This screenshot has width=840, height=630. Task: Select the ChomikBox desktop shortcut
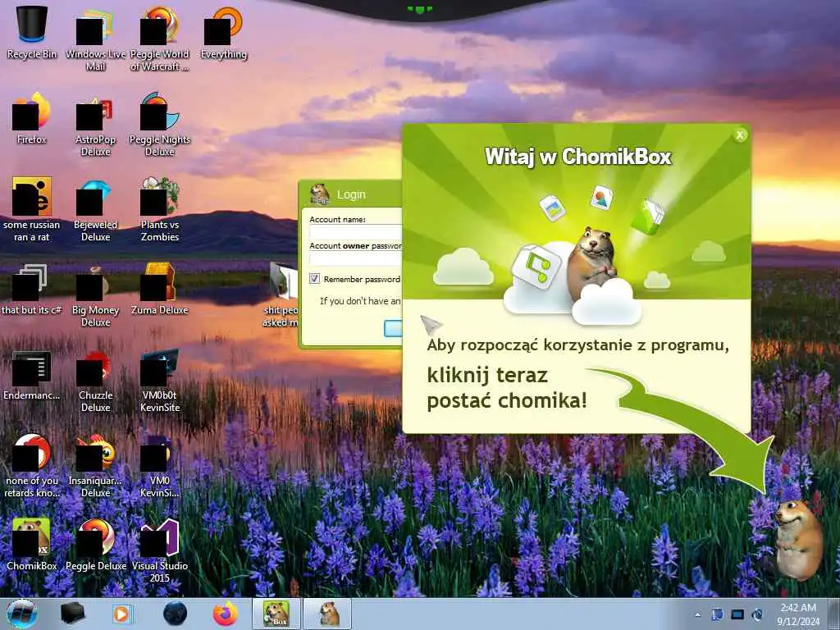[x=32, y=545]
